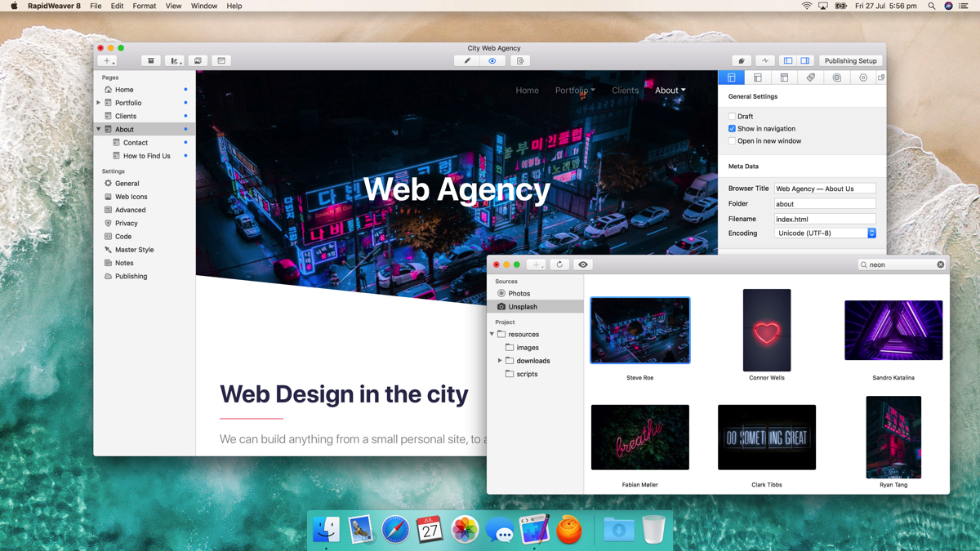This screenshot has width=980, height=551.
Task: Switch to Edit mode pencil icon
Action: point(467,60)
